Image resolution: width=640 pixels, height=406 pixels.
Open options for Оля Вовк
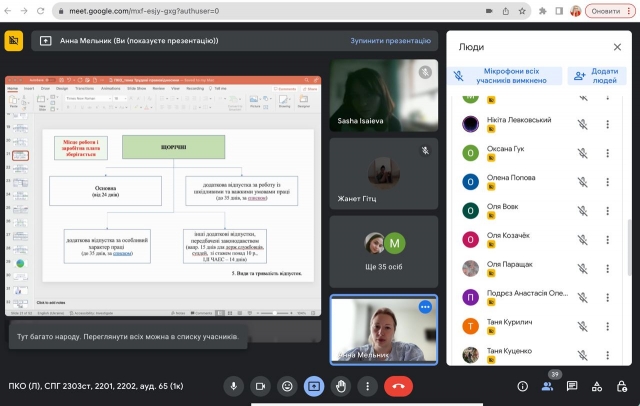coord(607,211)
